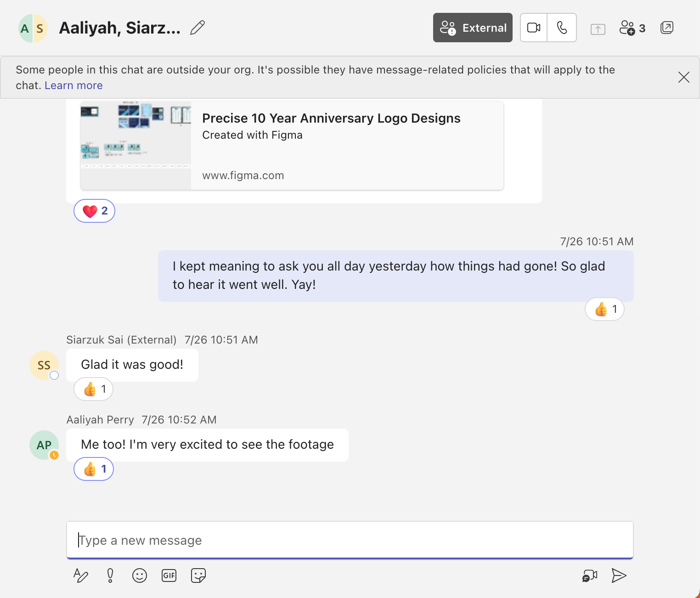Open screen sharing options

(598, 28)
